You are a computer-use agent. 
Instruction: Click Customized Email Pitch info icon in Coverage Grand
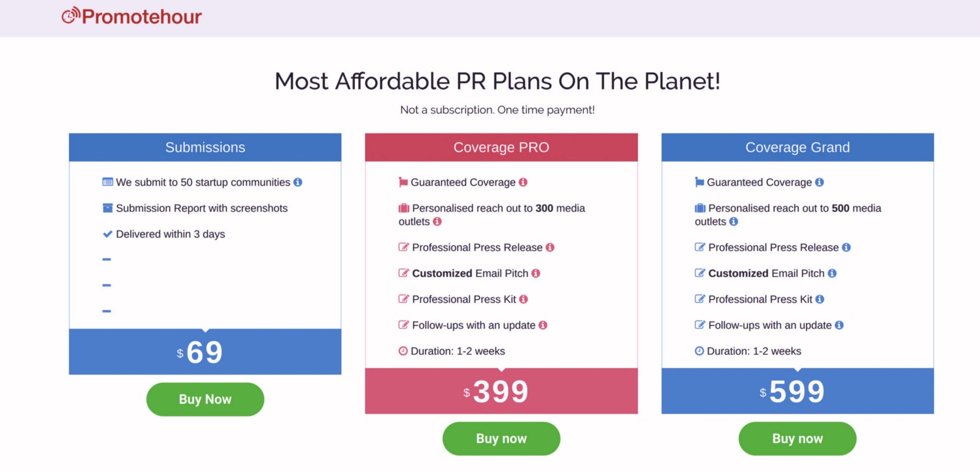tap(832, 274)
